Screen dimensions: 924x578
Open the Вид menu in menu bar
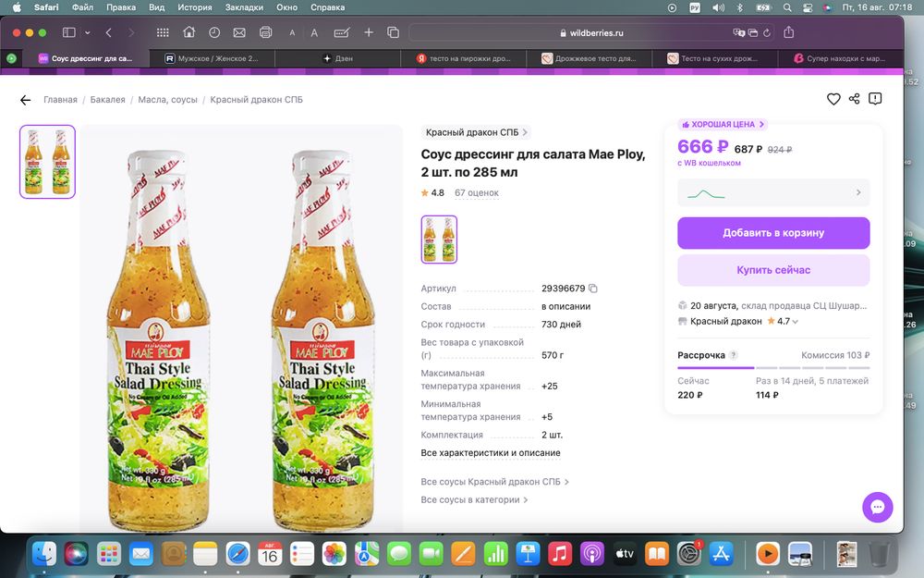(x=156, y=7)
